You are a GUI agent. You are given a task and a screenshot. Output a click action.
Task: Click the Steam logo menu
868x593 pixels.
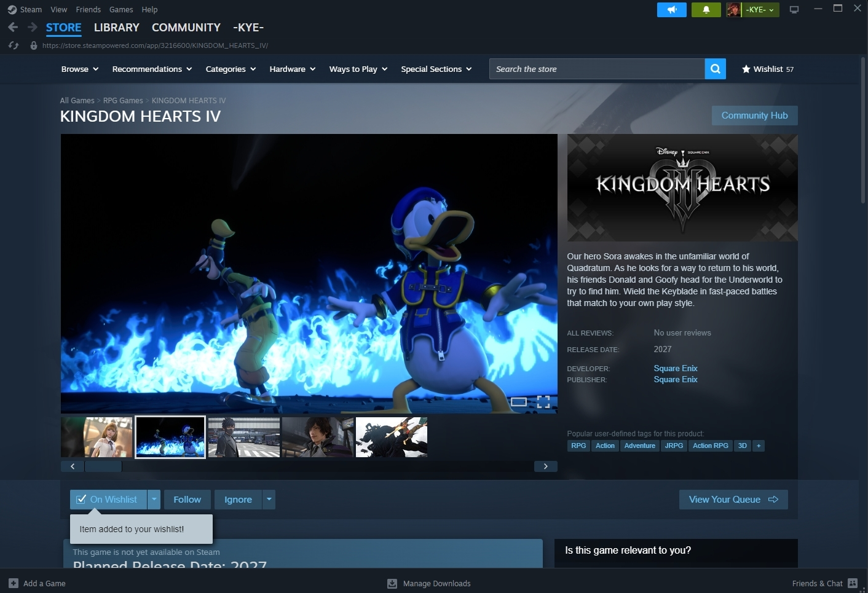click(25, 10)
